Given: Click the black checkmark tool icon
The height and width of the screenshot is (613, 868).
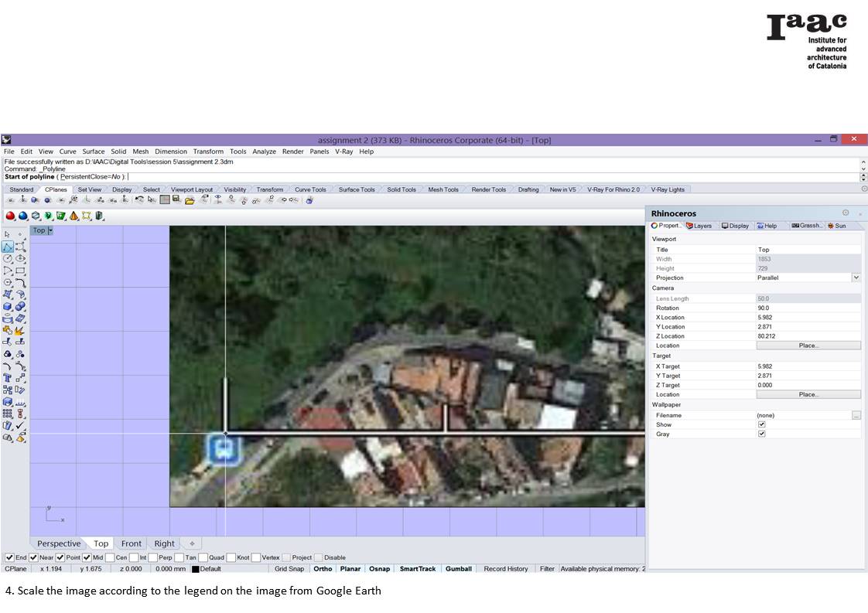Looking at the screenshot, I should pos(20,425).
